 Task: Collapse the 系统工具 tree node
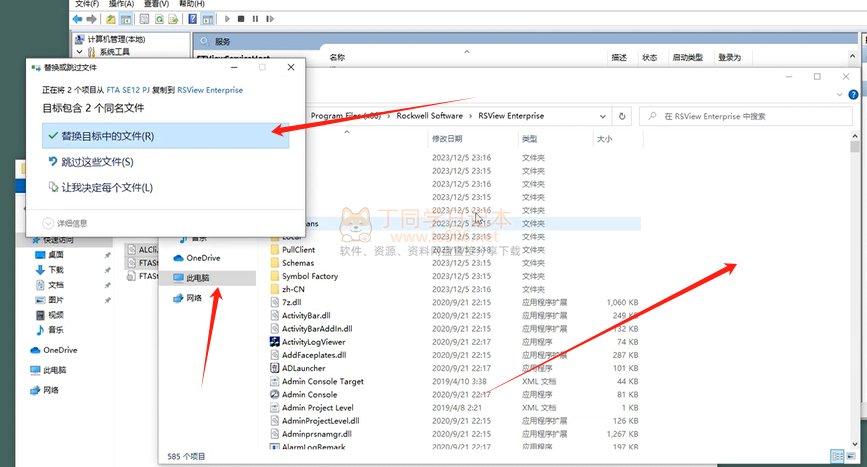point(81,52)
